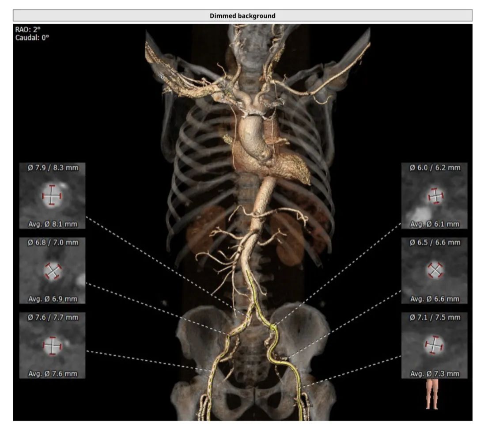The width and height of the screenshot is (477, 448).
Task: Click crosshair caliper in 7.3 mm cross-section
Action: coord(435,345)
